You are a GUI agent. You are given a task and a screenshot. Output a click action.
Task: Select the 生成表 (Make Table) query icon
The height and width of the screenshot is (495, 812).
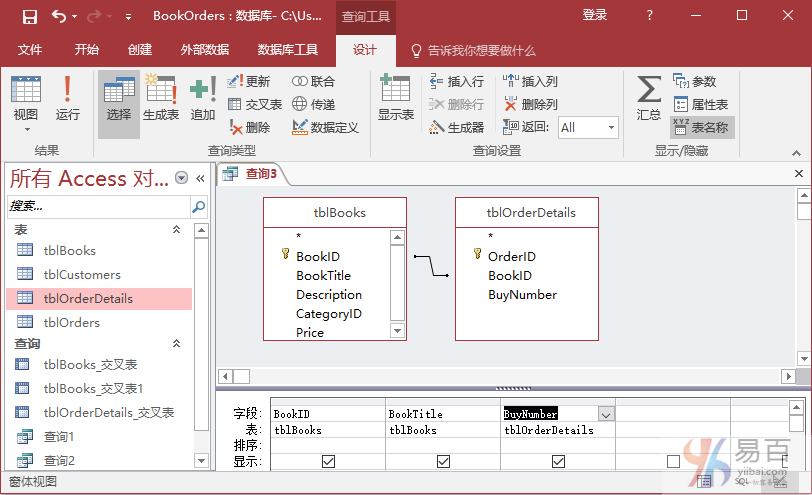point(161,100)
